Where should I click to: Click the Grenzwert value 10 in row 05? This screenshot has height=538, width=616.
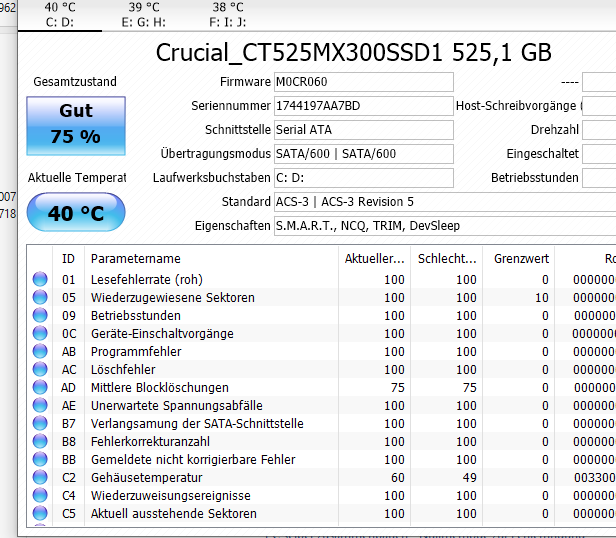pos(542,297)
